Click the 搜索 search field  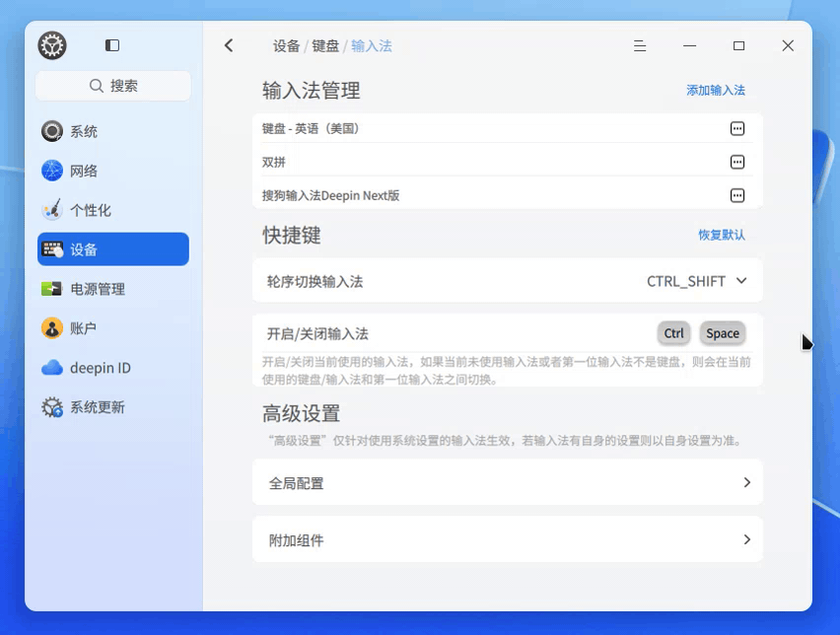click(x=113, y=86)
